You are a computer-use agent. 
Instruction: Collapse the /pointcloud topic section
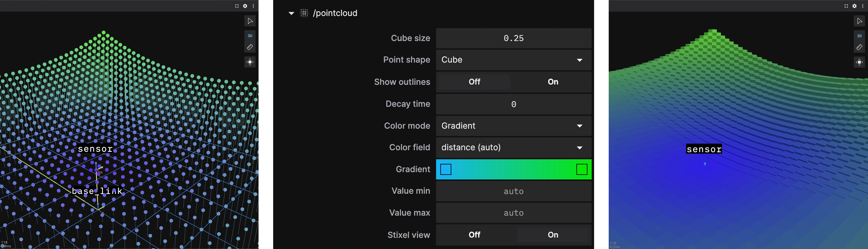292,13
